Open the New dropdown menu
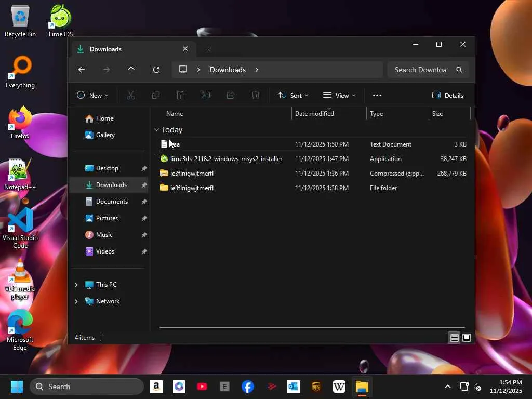Viewport: 532px width, 399px height. point(92,96)
